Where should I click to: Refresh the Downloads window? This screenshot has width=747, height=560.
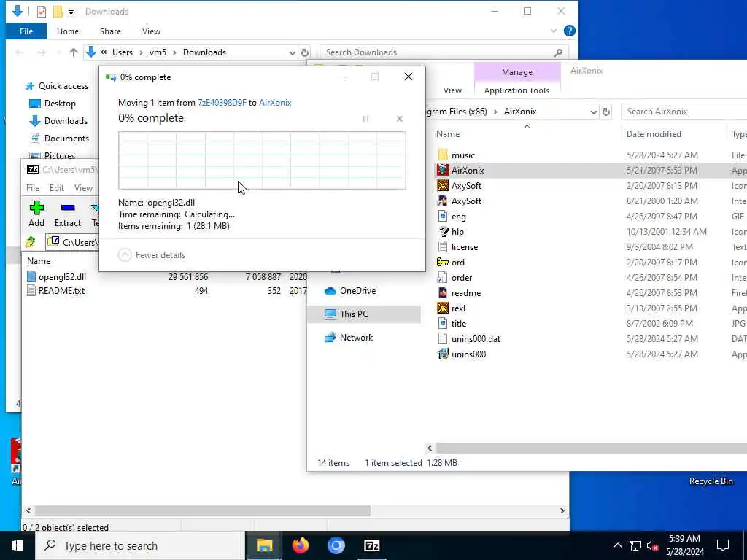point(305,52)
